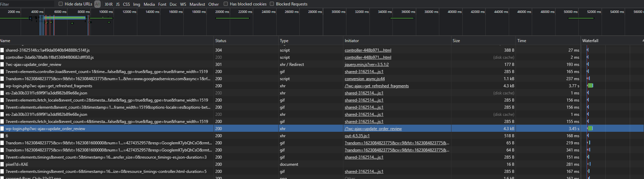Click the icon of elements.elements event_count=3 request
This screenshot has width=644, height=179.
(2, 107)
